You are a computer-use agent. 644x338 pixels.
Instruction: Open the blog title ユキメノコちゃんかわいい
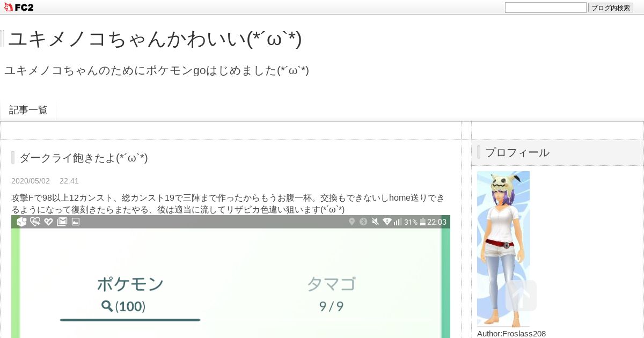[155, 39]
